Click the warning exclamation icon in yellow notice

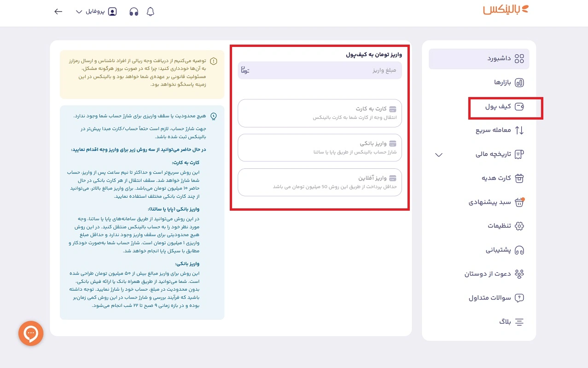214,61
